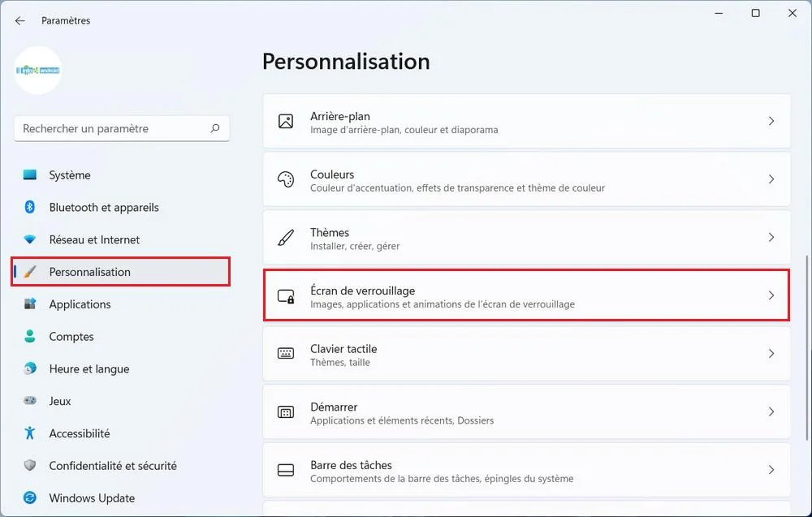Open the Barre des tâches title

click(x=351, y=465)
